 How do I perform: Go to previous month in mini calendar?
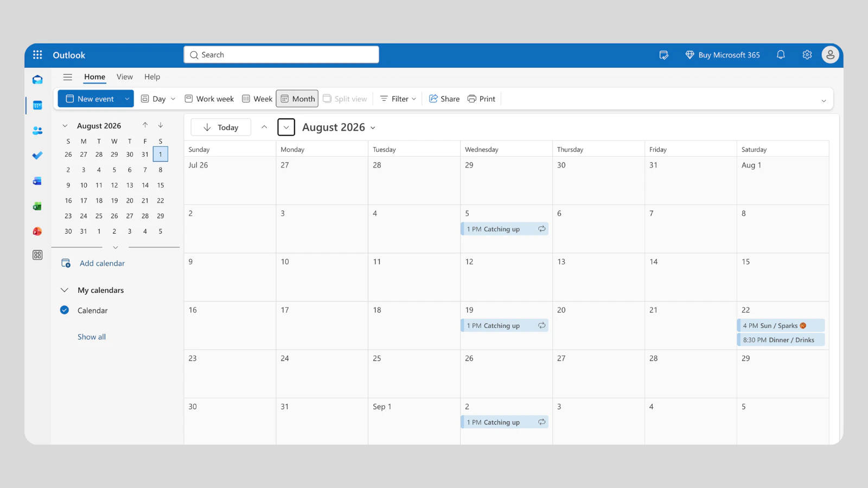pos(145,125)
